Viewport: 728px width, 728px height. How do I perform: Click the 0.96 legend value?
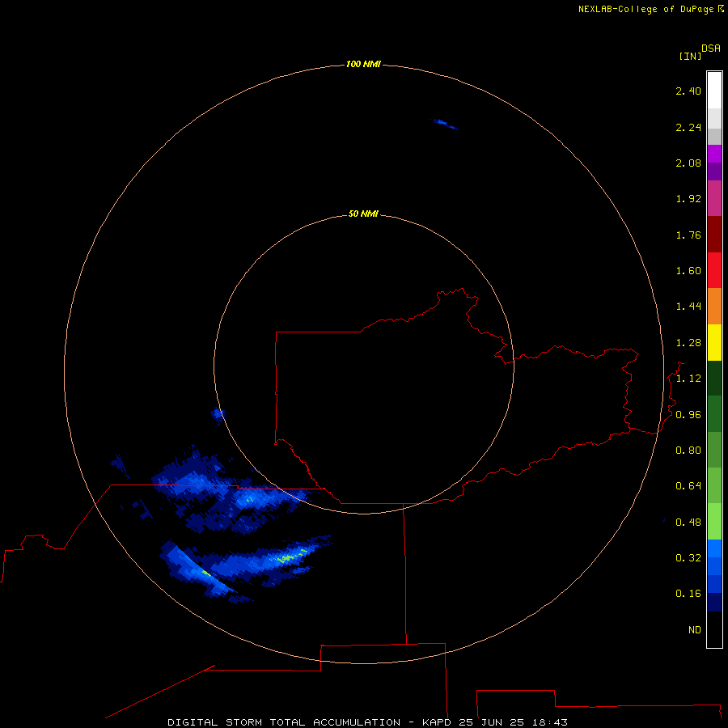pyautogui.click(x=688, y=415)
